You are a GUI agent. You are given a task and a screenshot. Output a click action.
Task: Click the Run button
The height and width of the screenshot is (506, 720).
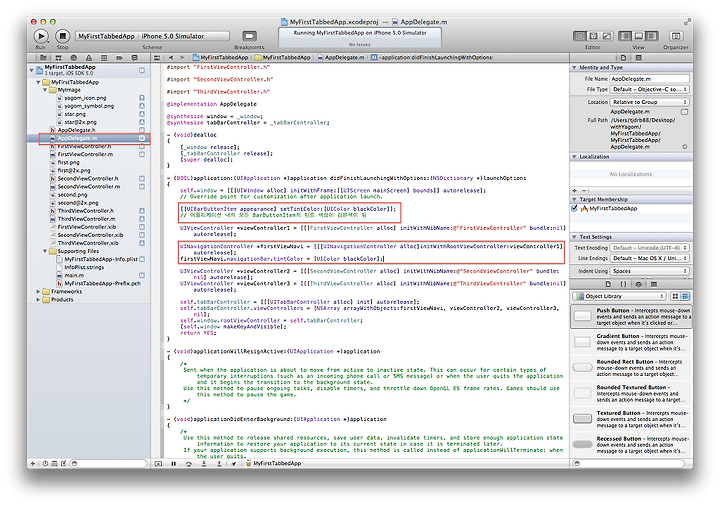pyautogui.click(x=41, y=36)
